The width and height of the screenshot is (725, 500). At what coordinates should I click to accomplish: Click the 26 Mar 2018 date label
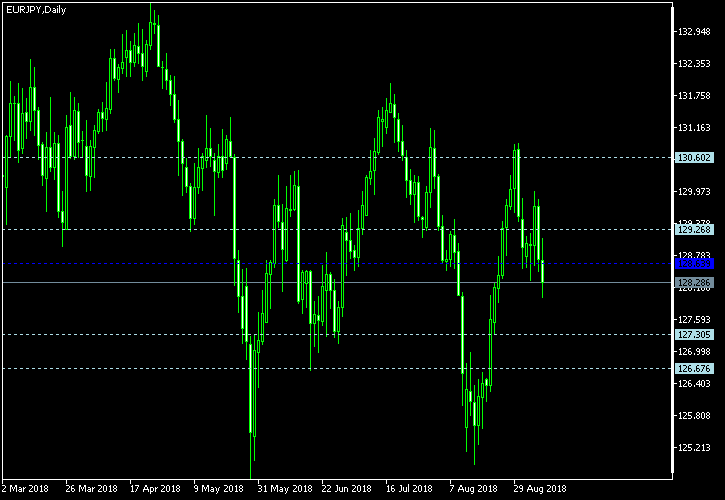coord(91,489)
